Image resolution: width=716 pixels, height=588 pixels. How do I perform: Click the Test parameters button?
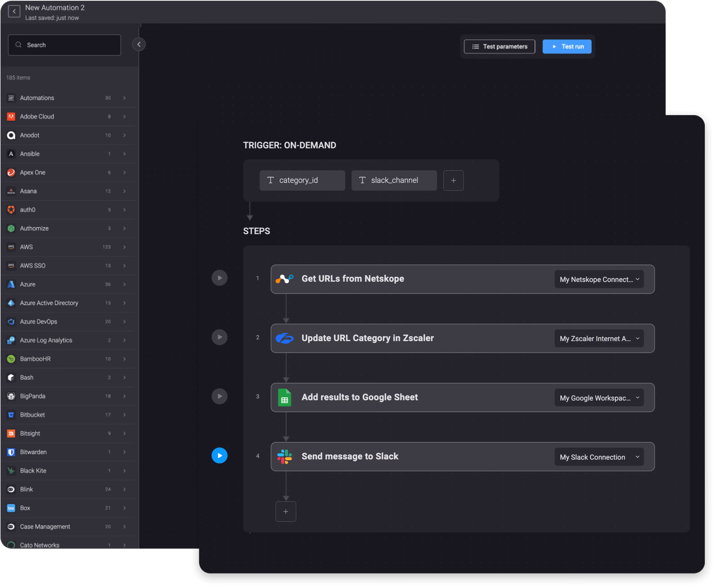click(x=499, y=46)
